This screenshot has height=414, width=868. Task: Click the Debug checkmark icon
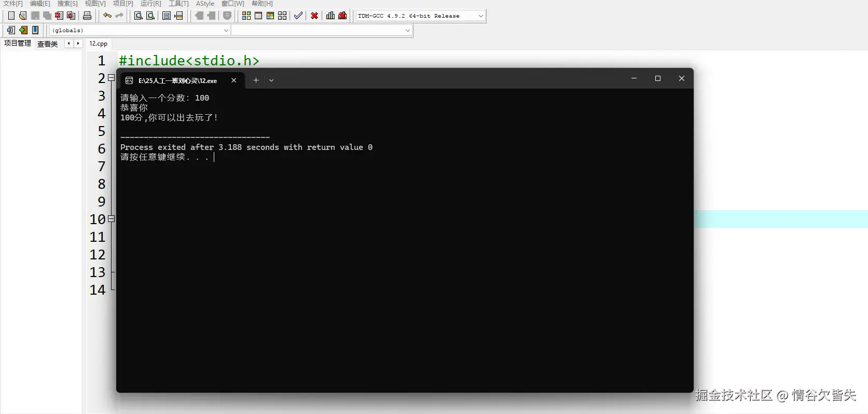tap(298, 16)
